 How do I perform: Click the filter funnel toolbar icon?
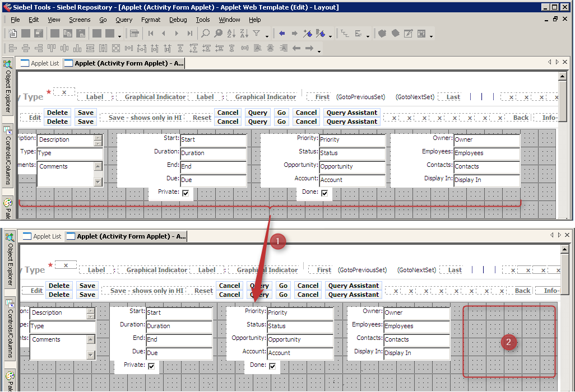pyautogui.click(x=256, y=34)
